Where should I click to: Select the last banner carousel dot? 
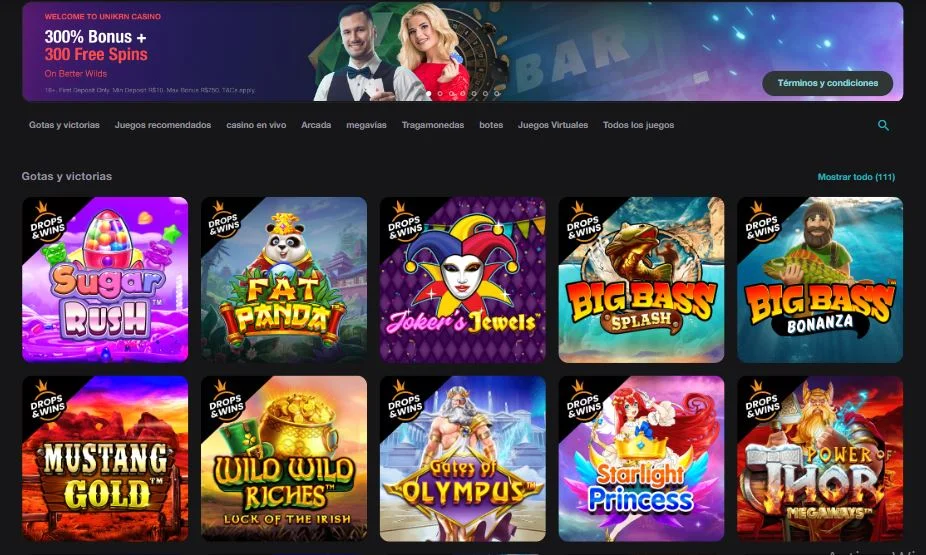[497, 93]
